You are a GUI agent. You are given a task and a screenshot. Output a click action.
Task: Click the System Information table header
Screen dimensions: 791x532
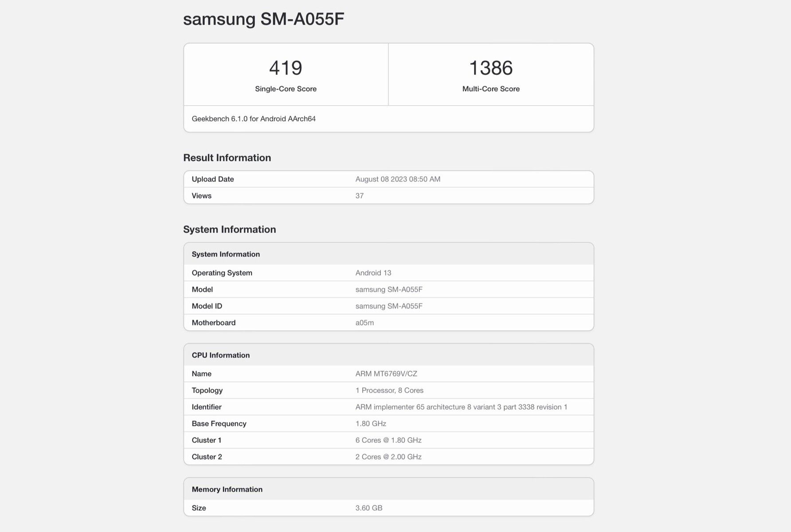(x=226, y=254)
